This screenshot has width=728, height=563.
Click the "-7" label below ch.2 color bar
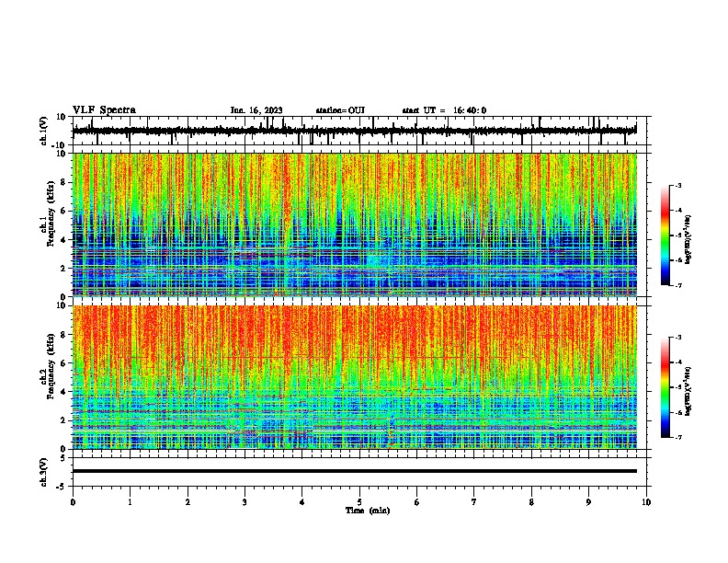click(678, 437)
